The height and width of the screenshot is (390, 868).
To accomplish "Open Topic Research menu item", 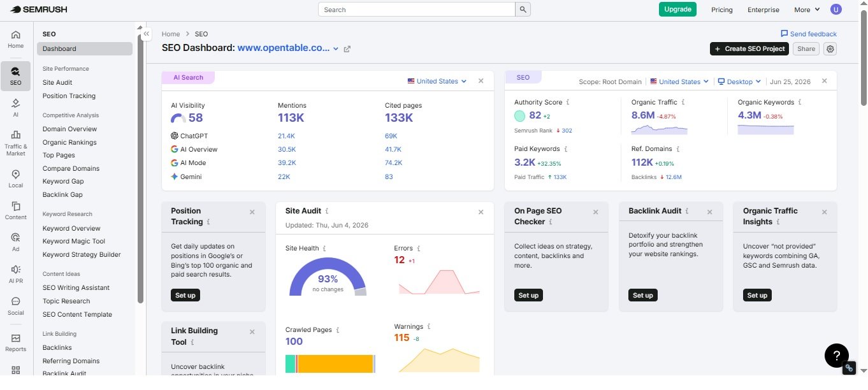I will point(66,301).
